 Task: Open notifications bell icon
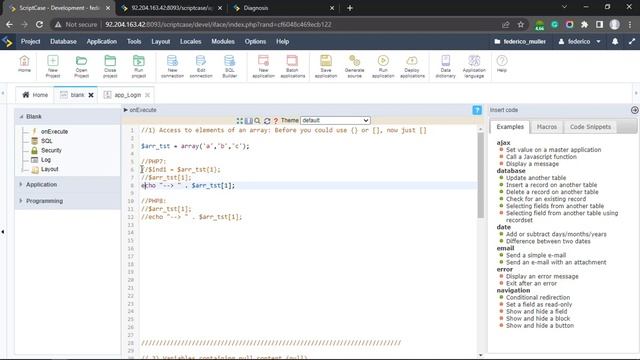point(615,41)
